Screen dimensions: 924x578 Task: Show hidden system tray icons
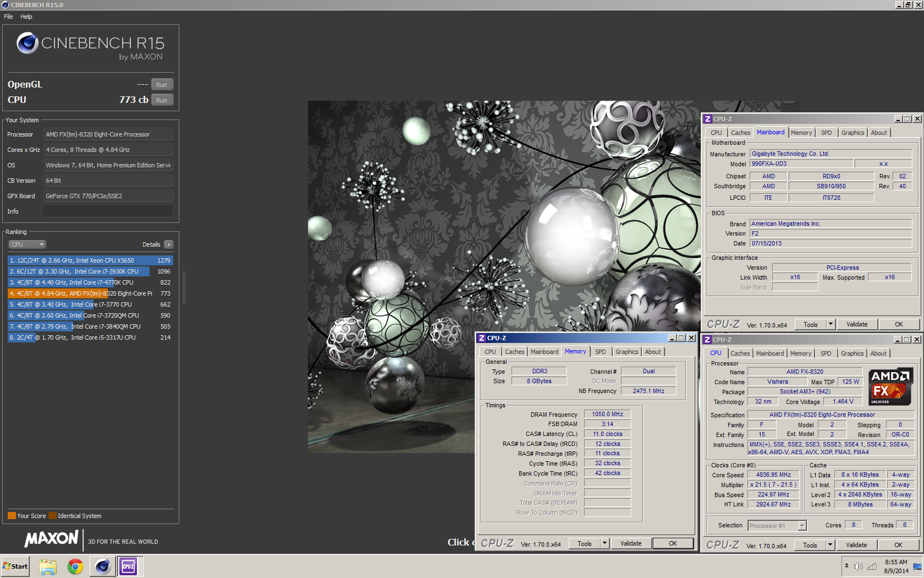[846, 566]
